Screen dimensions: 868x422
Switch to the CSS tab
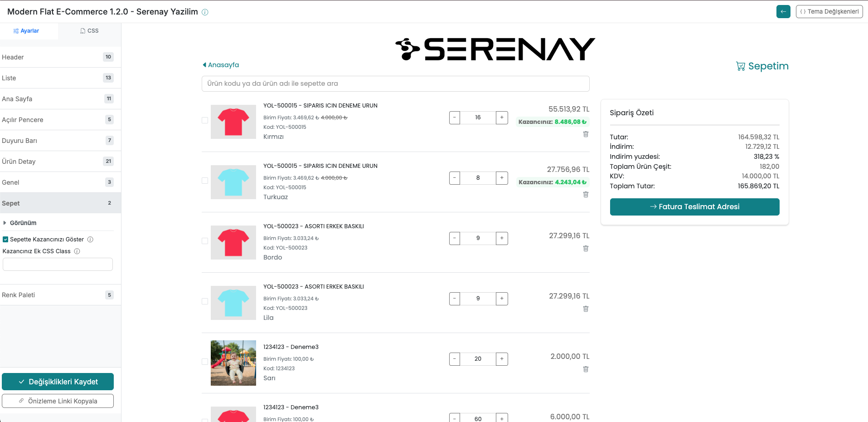[x=89, y=31]
